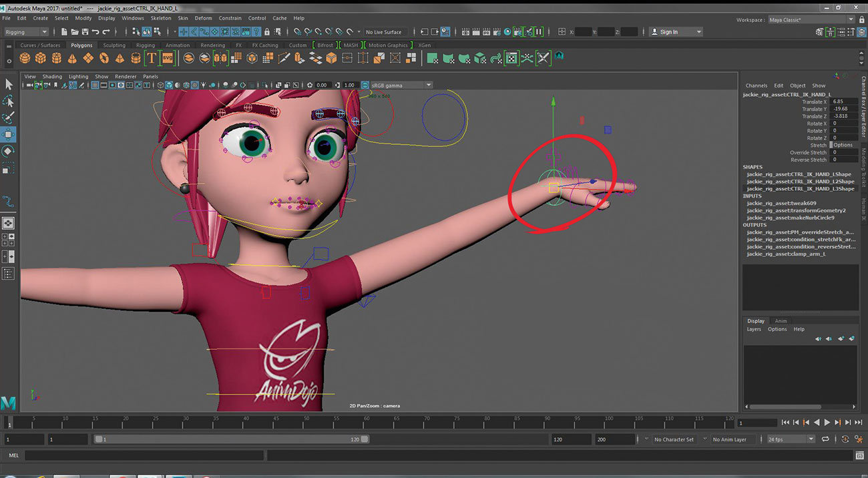Image resolution: width=868 pixels, height=478 pixels.
Task: Activate the Select tool arrow in toolbox
Action: point(9,84)
